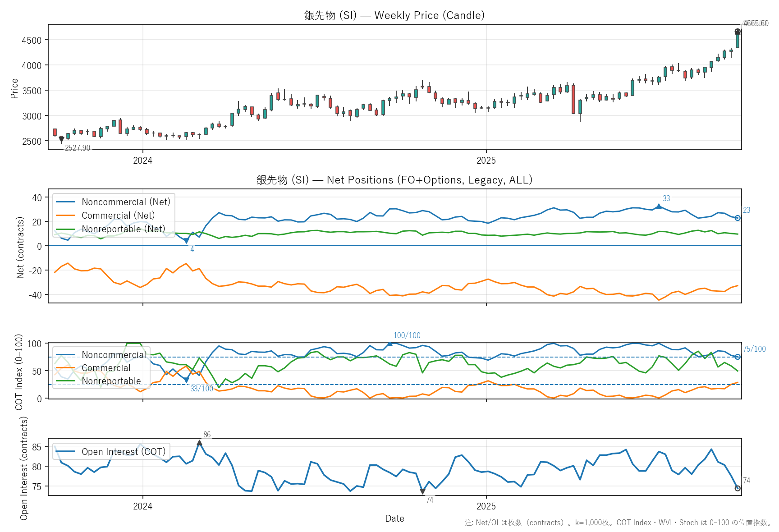Click the latest COT Index circle labeled 75/100

pos(738,357)
